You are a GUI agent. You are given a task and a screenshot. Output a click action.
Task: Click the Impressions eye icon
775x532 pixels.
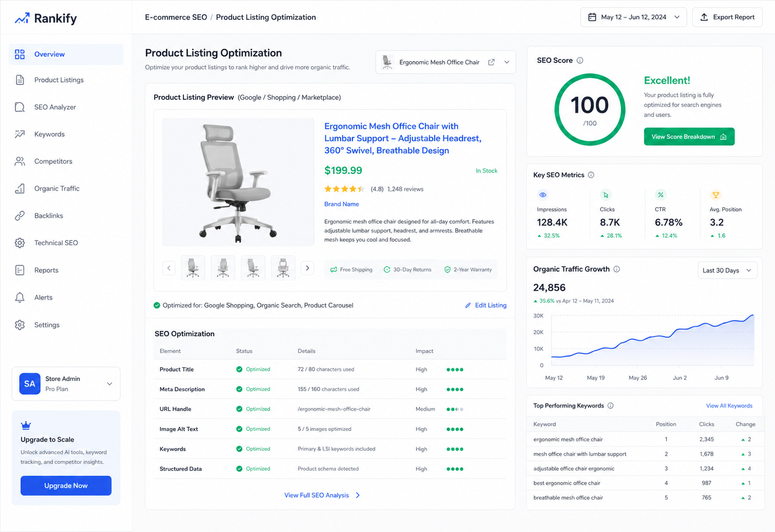coord(543,195)
